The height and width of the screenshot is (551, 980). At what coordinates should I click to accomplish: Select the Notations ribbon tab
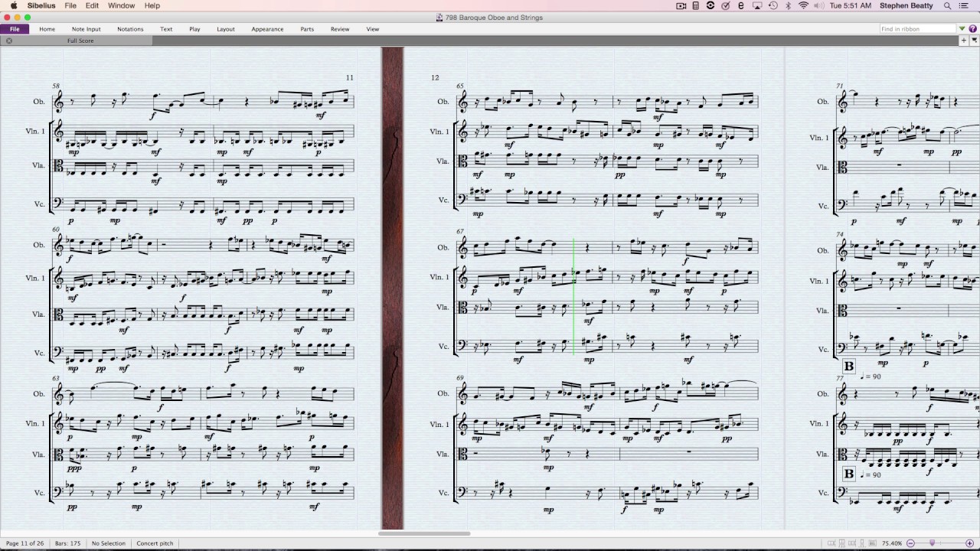click(x=130, y=29)
